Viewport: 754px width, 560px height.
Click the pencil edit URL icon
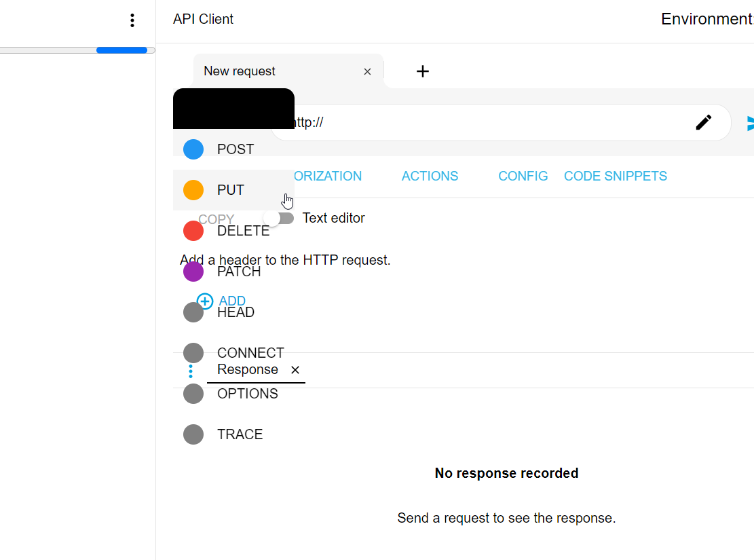(x=704, y=122)
